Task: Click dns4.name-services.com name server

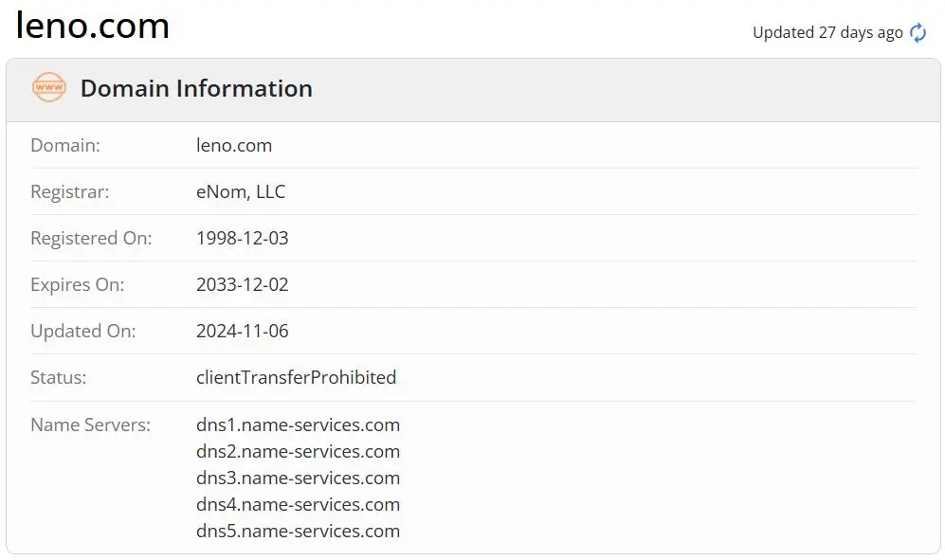Action: (x=298, y=504)
